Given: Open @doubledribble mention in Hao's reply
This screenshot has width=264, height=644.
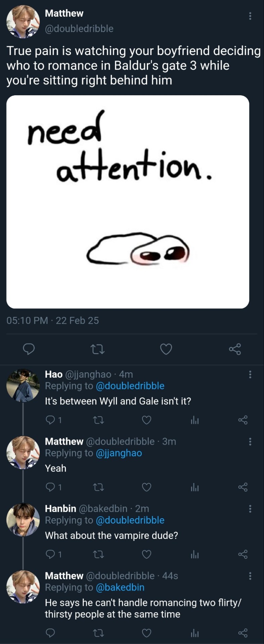Looking at the screenshot, I should (x=130, y=386).
